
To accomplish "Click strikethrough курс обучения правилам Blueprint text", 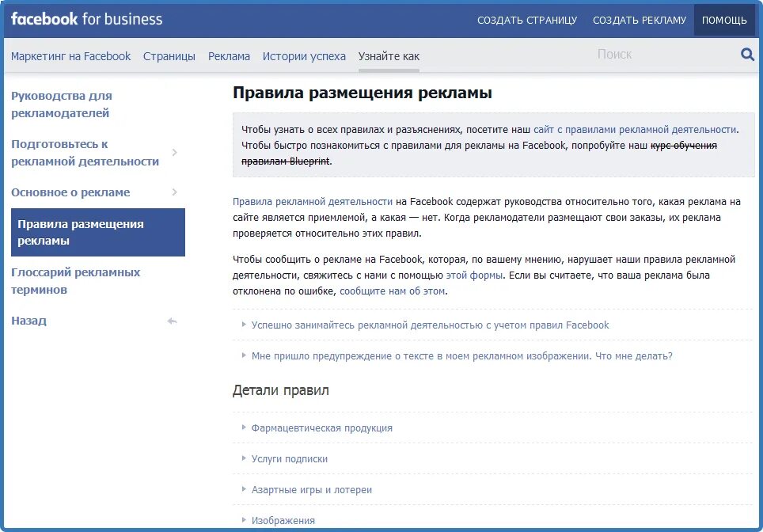I will 683,145.
